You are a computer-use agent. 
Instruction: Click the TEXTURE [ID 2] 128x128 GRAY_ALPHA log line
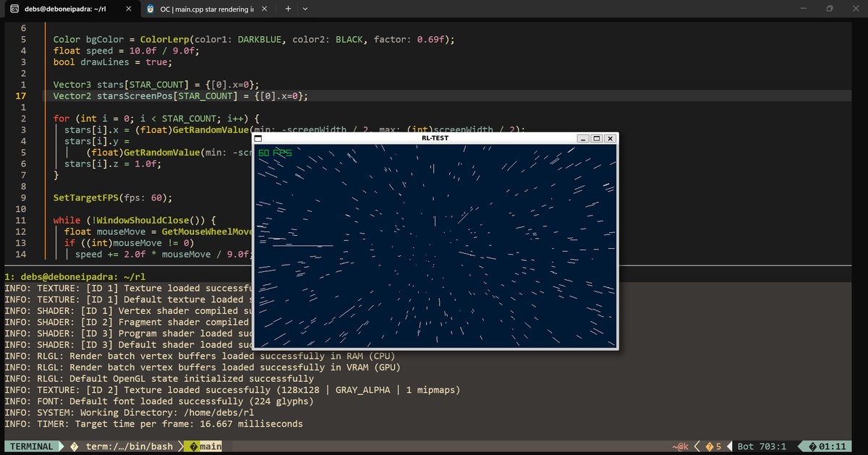click(232, 390)
